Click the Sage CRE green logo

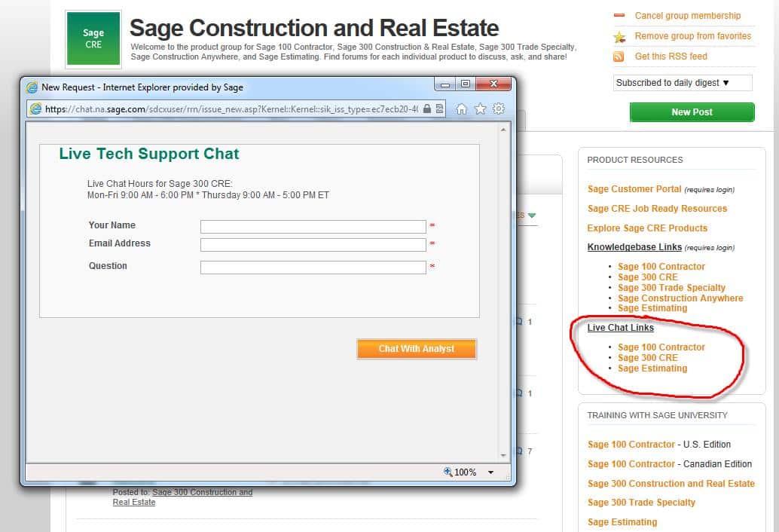[x=93, y=38]
